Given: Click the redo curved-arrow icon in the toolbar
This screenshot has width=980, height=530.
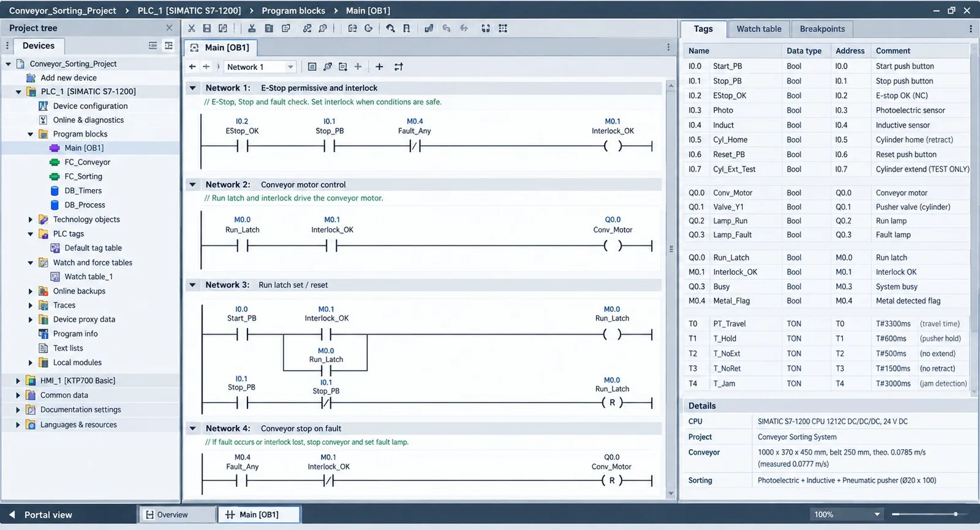Looking at the screenshot, I should pyautogui.click(x=464, y=28).
